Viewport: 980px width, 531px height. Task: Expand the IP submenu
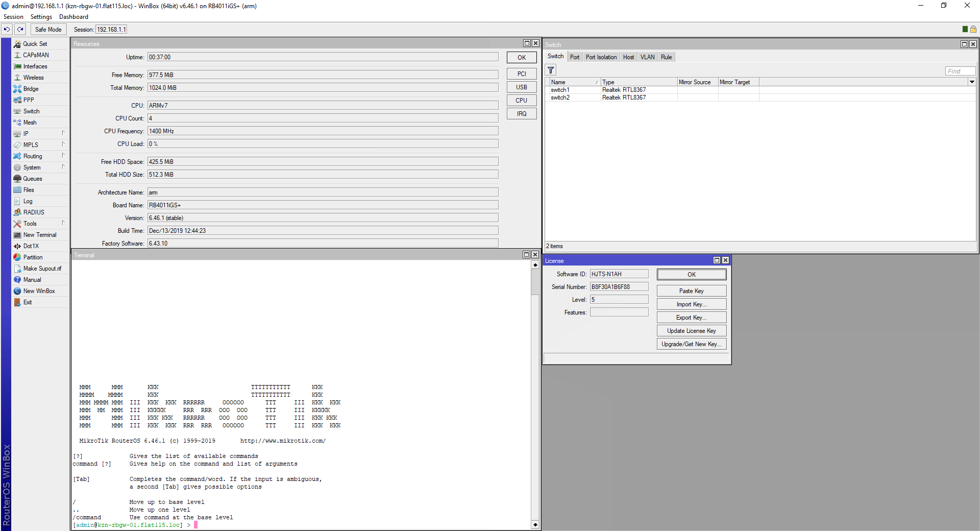(63, 133)
